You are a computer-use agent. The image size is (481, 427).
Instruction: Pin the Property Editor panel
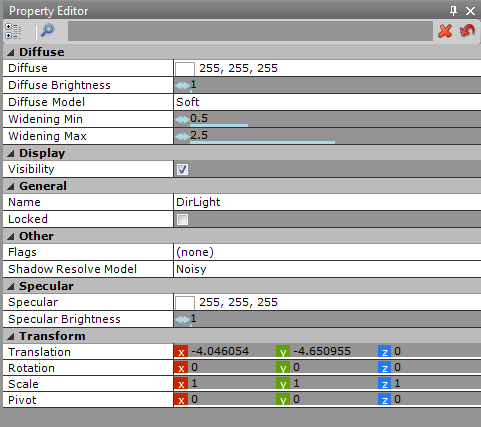pyautogui.click(x=453, y=11)
